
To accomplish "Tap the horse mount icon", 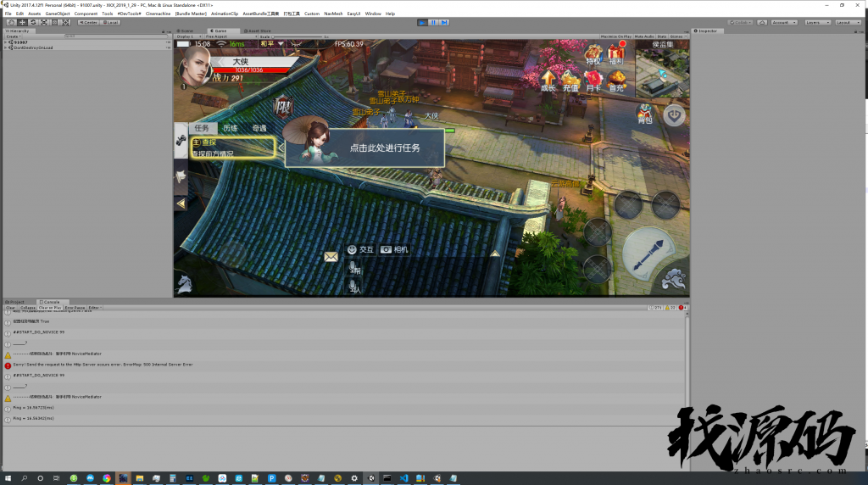I will pos(184,283).
